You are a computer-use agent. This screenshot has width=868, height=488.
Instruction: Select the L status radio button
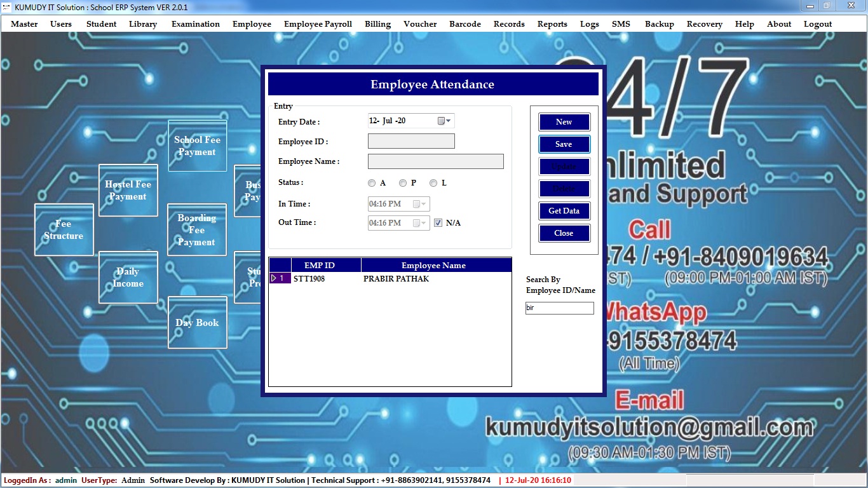[433, 183]
